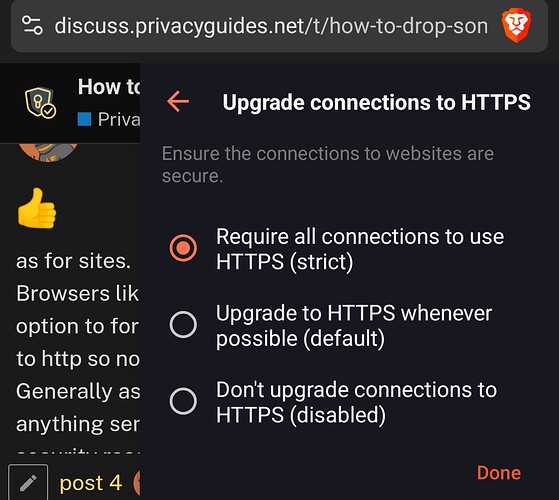Open the Privacy category label
Image resolution: width=559 pixels, height=500 pixels.
click(119, 119)
